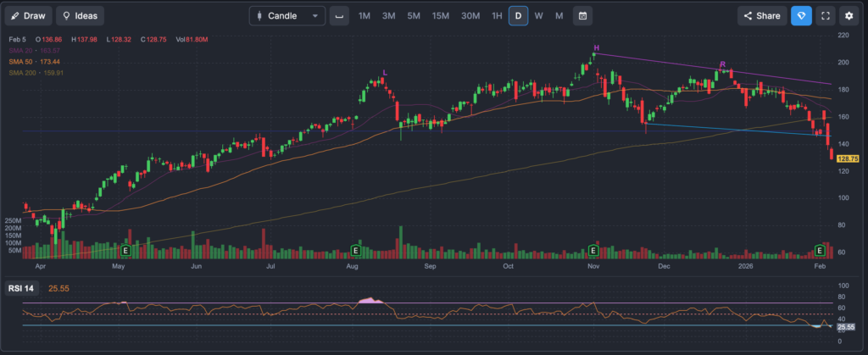
Task: Open the Ideas panel
Action: [79, 15]
